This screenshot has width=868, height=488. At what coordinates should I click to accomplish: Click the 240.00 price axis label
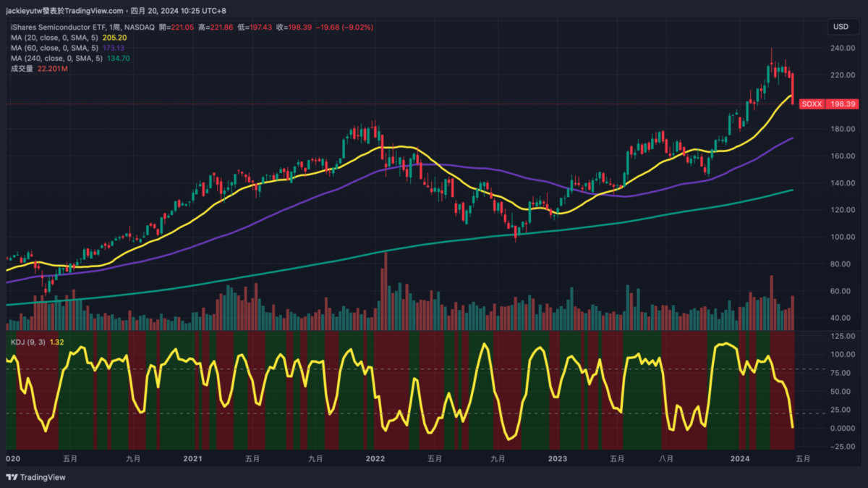click(841, 49)
